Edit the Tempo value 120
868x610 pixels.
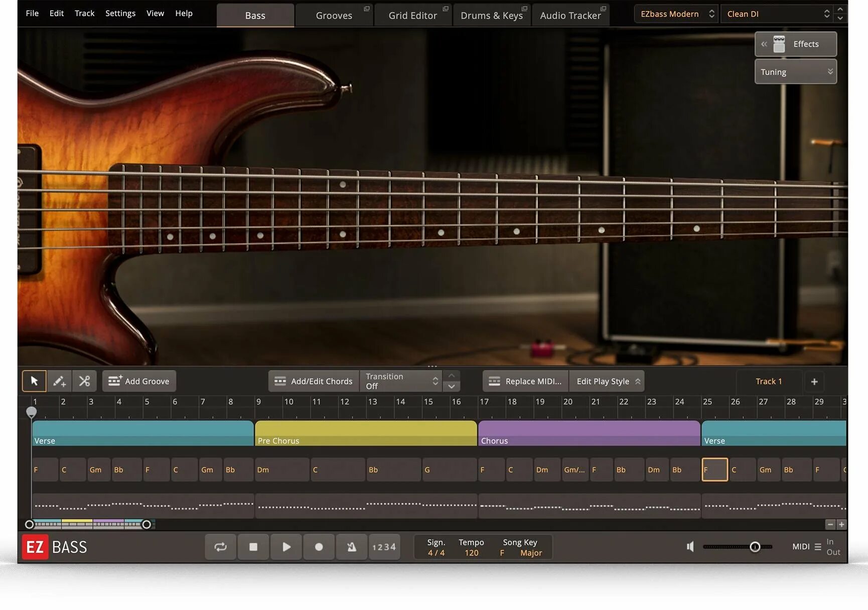coord(471,553)
